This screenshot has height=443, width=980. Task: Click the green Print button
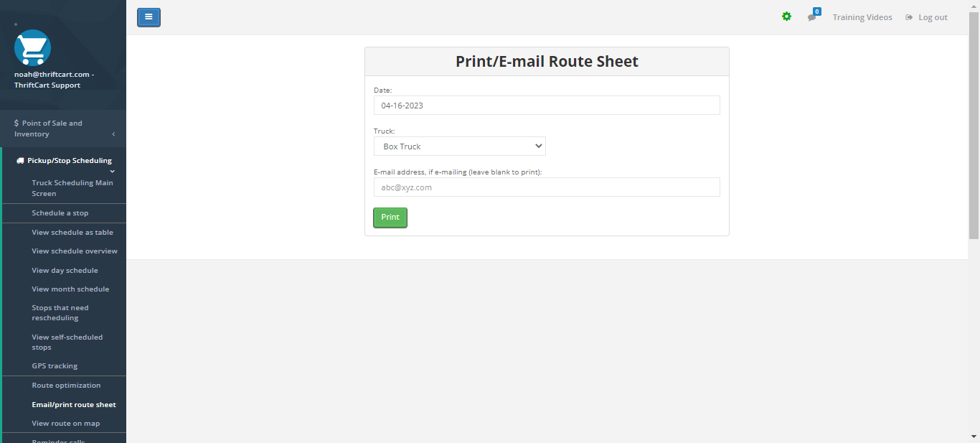pos(390,217)
